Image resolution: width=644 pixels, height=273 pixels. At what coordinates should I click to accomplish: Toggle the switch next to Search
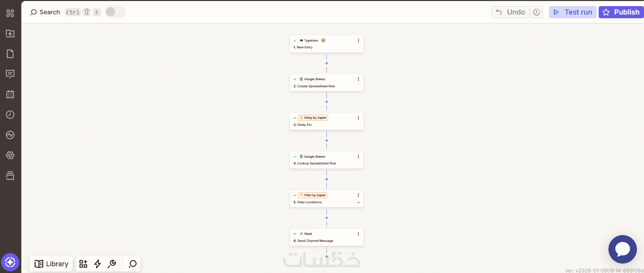click(115, 12)
